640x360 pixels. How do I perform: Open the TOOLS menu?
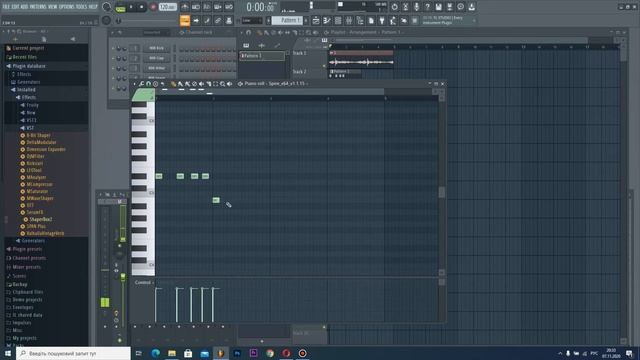pos(81,7)
